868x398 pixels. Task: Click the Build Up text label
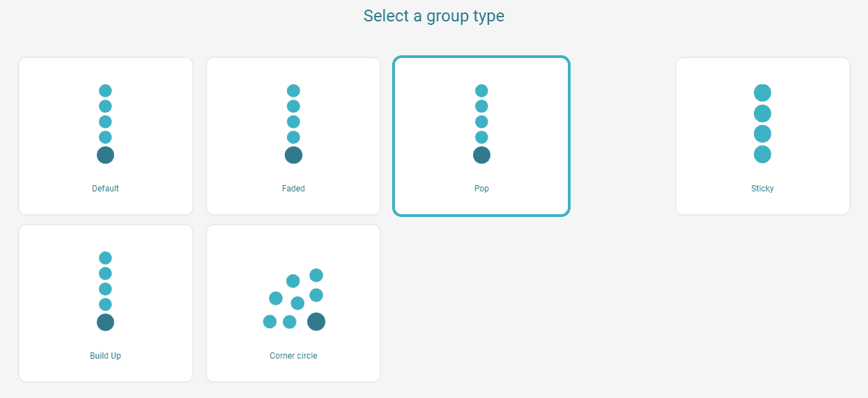(105, 355)
